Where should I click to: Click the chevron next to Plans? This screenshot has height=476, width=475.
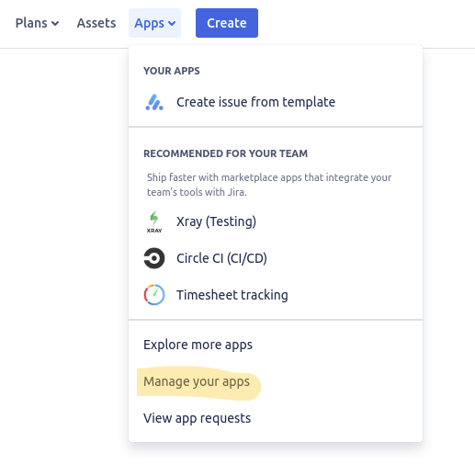(x=55, y=23)
